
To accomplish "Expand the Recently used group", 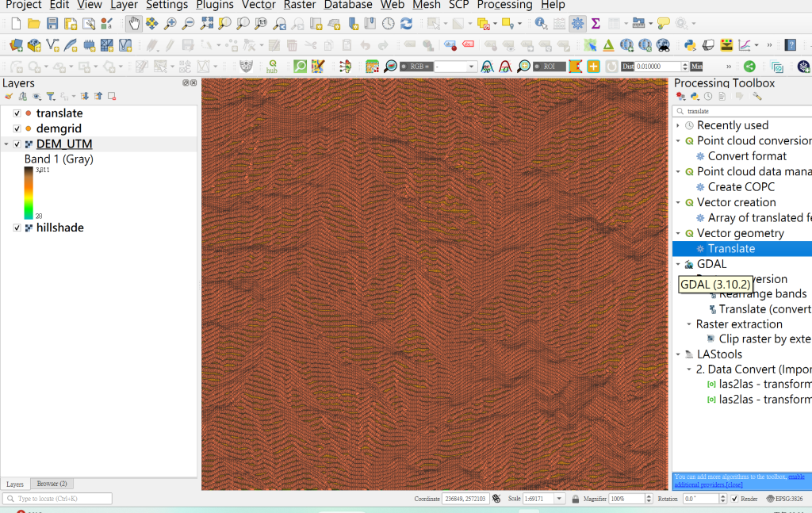I will click(678, 125).
